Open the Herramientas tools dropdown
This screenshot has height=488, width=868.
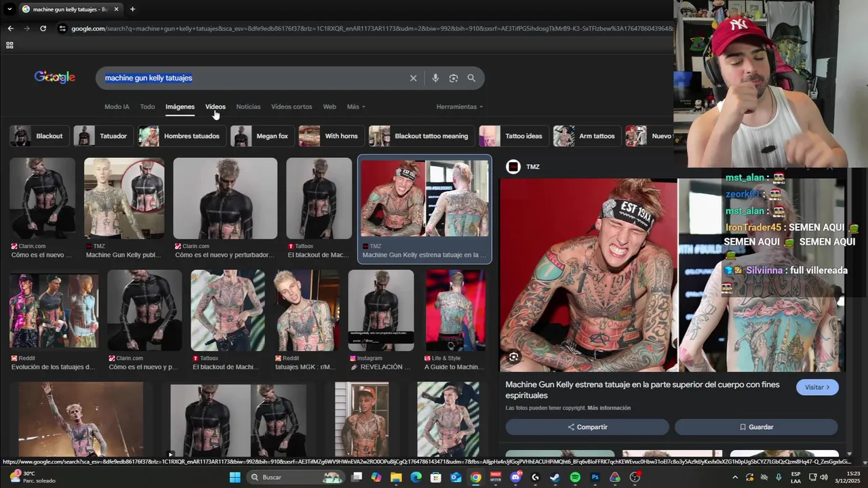pos(460,106)
